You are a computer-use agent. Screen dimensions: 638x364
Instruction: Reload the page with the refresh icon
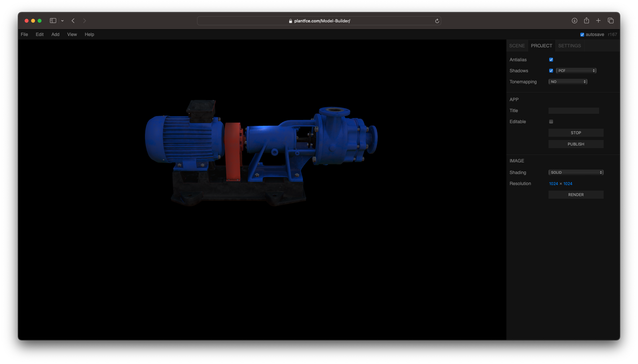(x=437, y=21)
